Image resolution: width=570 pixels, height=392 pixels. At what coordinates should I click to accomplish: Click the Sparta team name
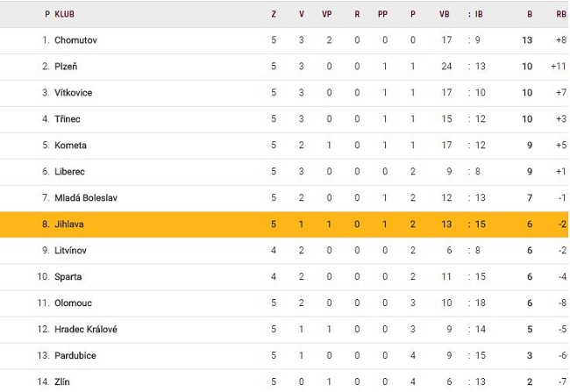[x=68, y=276]
